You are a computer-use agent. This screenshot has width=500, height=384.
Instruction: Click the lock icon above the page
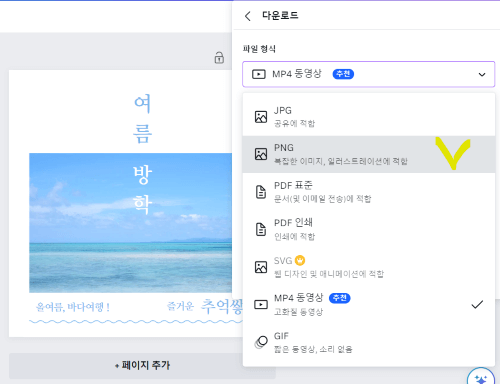pyautogui.click(x=219, y=58)
